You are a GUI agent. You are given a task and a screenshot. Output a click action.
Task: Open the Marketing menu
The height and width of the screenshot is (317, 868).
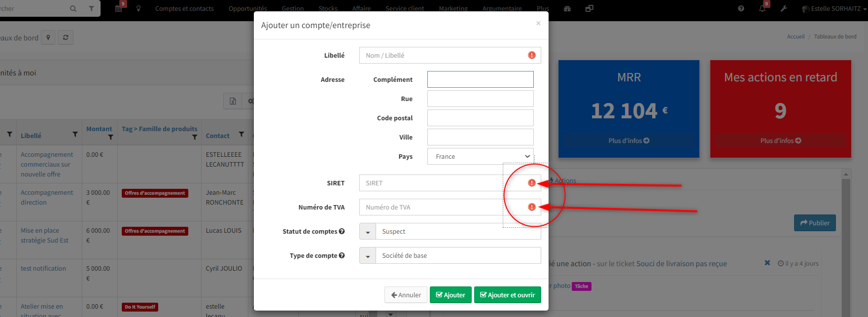click(x=453, y=8)
